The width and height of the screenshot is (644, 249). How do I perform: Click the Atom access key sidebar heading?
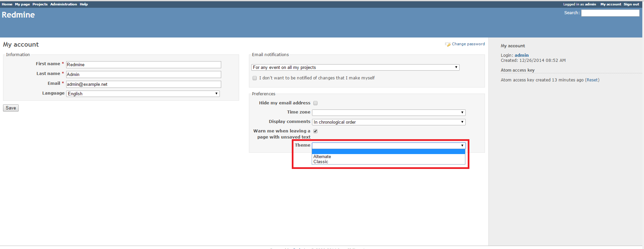click(x=517, y=70)
